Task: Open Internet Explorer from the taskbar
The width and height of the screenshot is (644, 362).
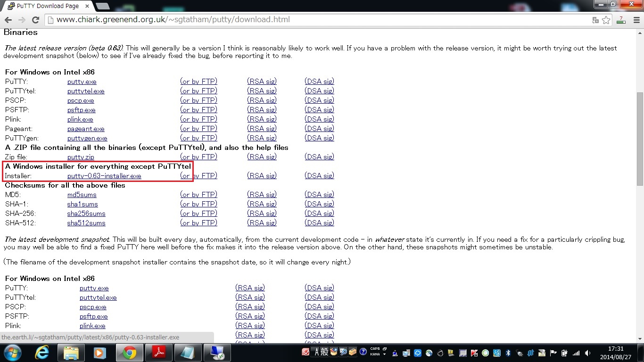Action: coord(42,352)
